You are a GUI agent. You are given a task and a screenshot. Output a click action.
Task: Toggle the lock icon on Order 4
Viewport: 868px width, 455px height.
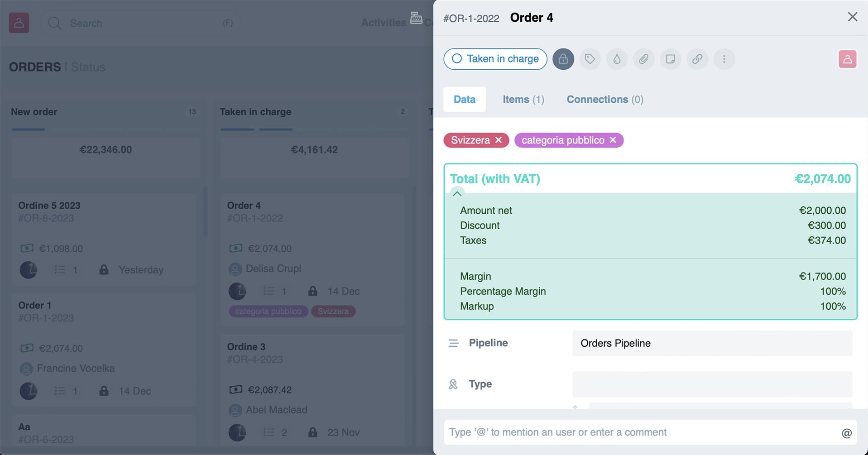[x=563, y=59]
